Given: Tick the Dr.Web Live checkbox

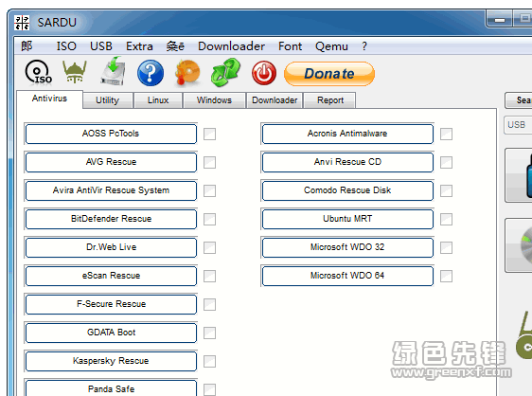Looking at the screenshot, I should pyautogui.click(x=210, y=248).
